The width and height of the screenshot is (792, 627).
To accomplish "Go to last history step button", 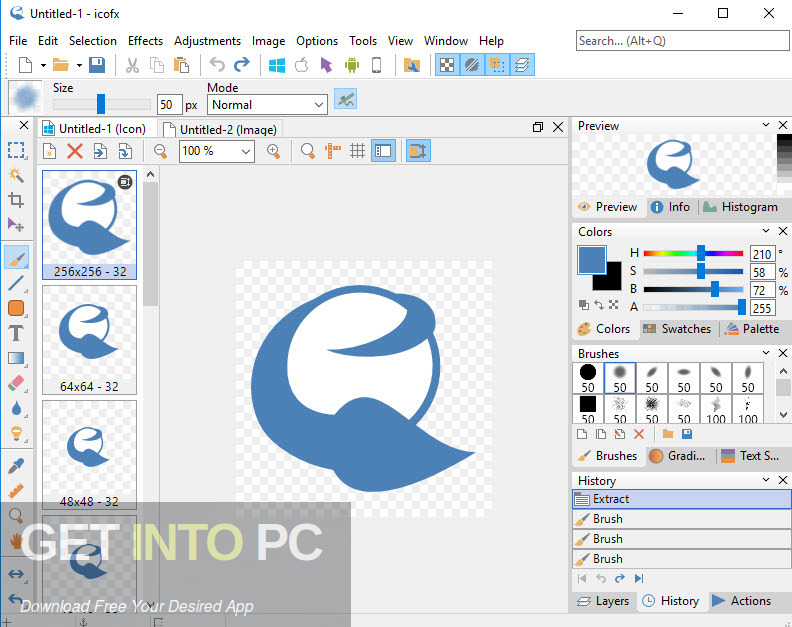I will click(x=639, y=578).
